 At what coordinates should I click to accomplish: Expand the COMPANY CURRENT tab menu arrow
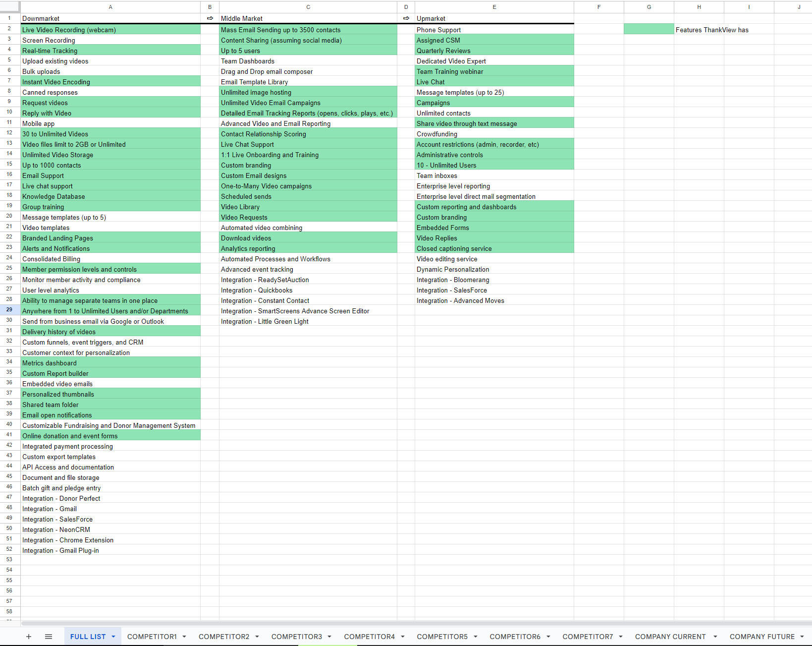pos(715,637)
